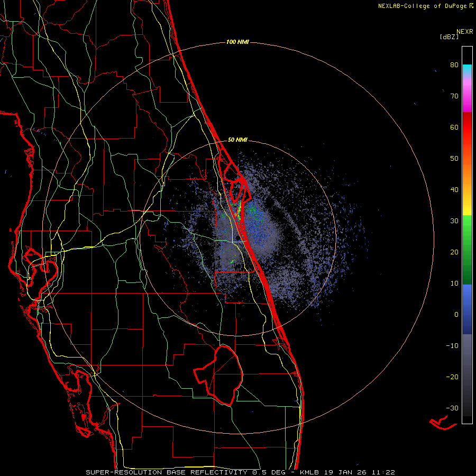The image size is (476, 476).
Task: Click the SUPER-RESOLUTION BASE REFLECTIVITY product title
Action: coord(167,472)
